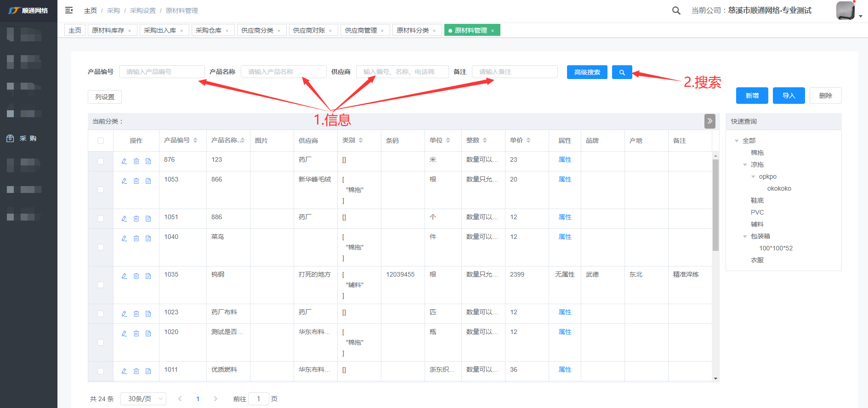Collapse the 凉拖 tree node
Image resolution: width=868 pixels, height=408 pixels.
pyautogui.click(x=745, y=164)
